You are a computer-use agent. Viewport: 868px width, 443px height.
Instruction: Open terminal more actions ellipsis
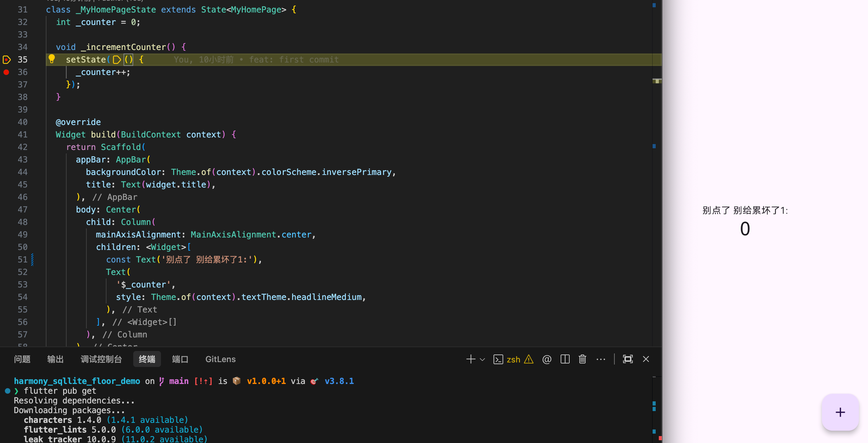(x=601, y=359)
